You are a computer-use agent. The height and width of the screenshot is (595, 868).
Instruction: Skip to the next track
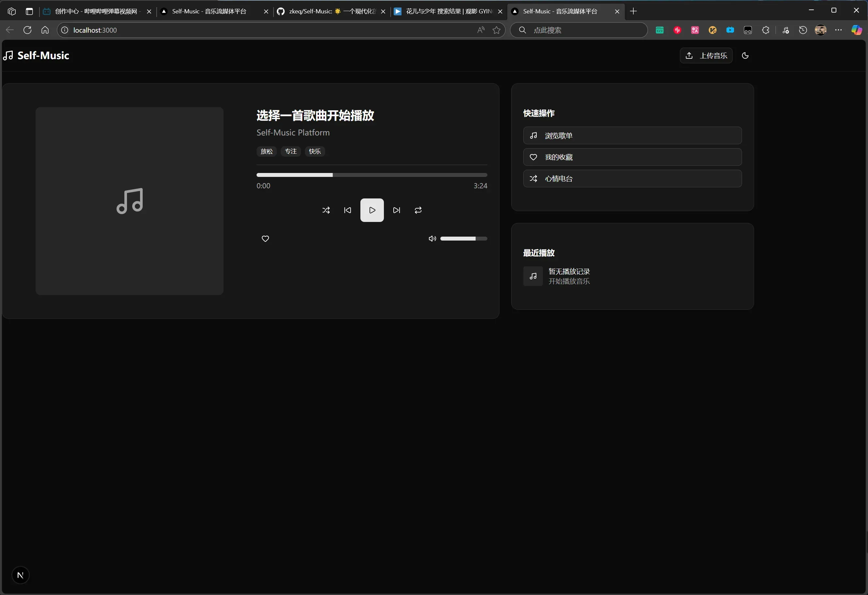pos(397,210)
